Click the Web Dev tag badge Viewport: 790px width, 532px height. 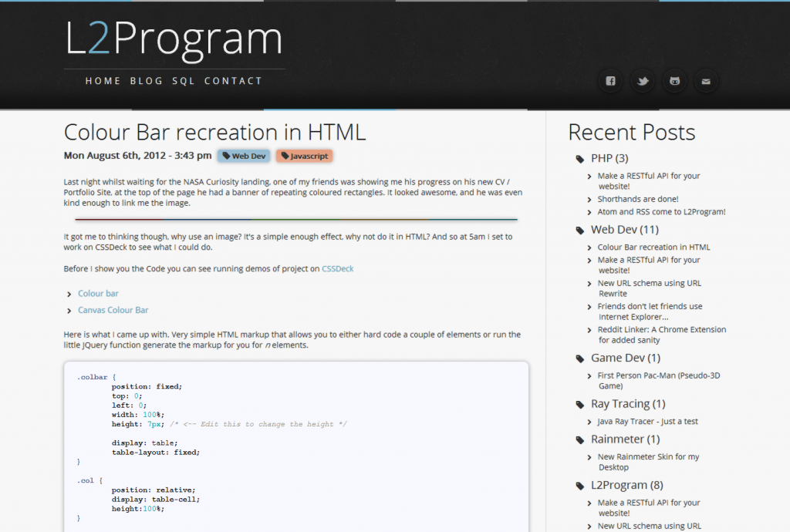pos(244,156)
